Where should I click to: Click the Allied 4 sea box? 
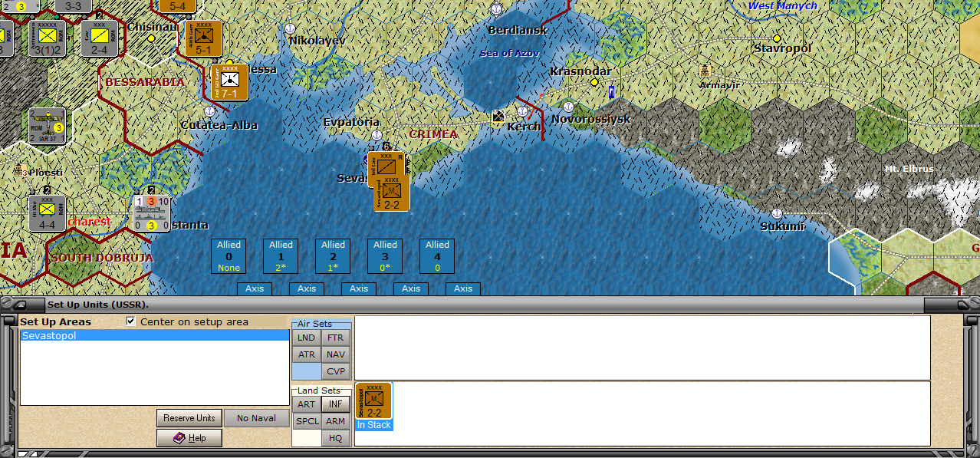[437, 256]
